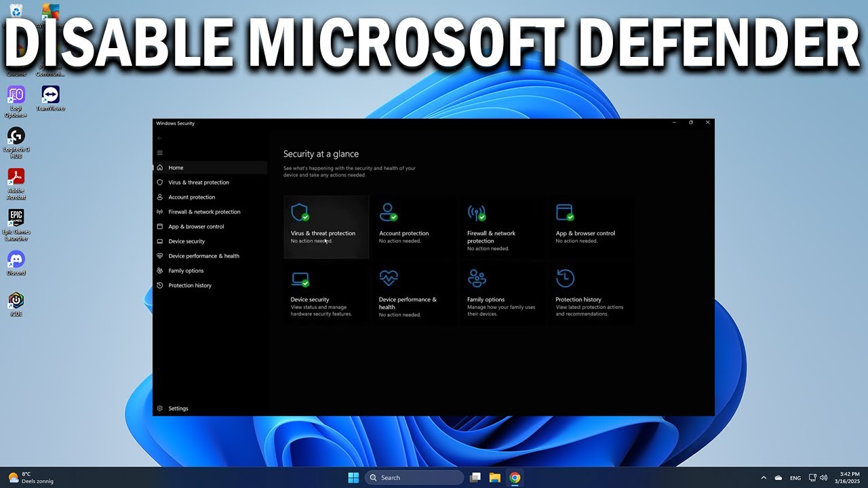Open the Protection history tile
The image size is (868, 488).
click(x=591, y=293)
